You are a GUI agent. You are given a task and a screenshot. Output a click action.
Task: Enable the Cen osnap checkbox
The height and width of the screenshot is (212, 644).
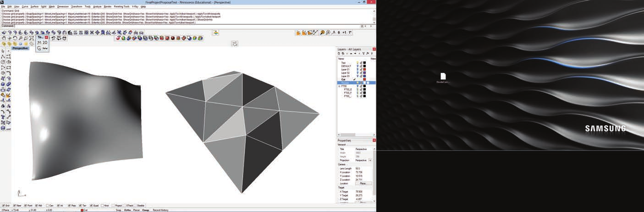[47, 206]
